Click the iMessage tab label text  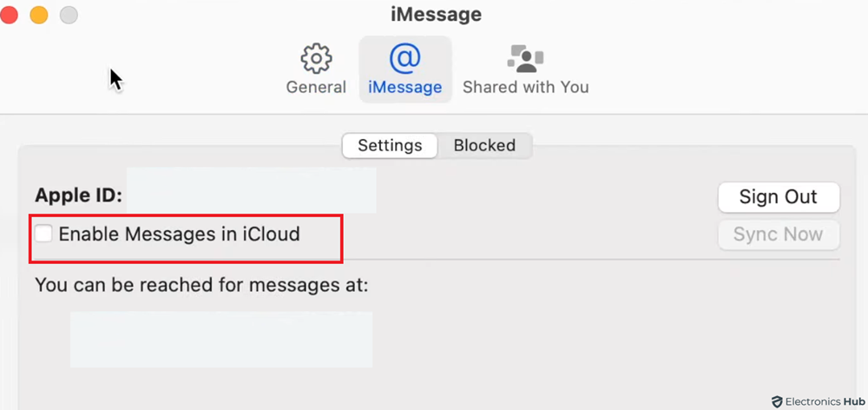click(404, 88)
